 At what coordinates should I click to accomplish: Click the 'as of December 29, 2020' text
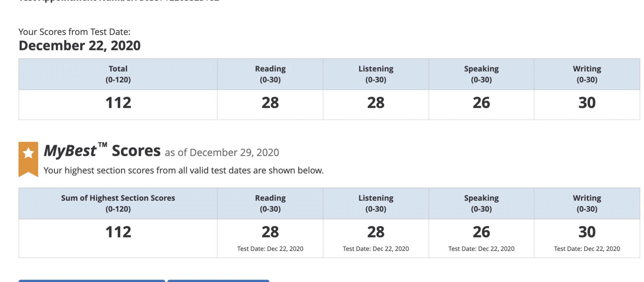[222, 152]
